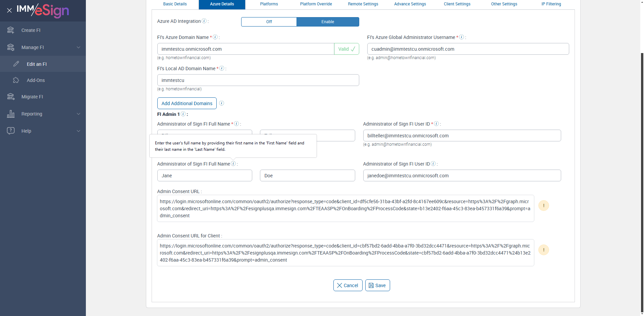
Task: Click the Edit an FI pencil icon
Action: click(x=16, y=64)
